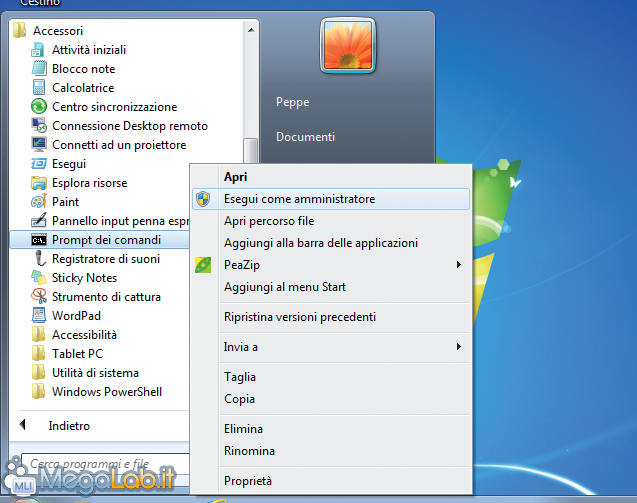Click the programs list scrollbar thumb
Screen dimensions: 637x503
(x=251, y=151)
